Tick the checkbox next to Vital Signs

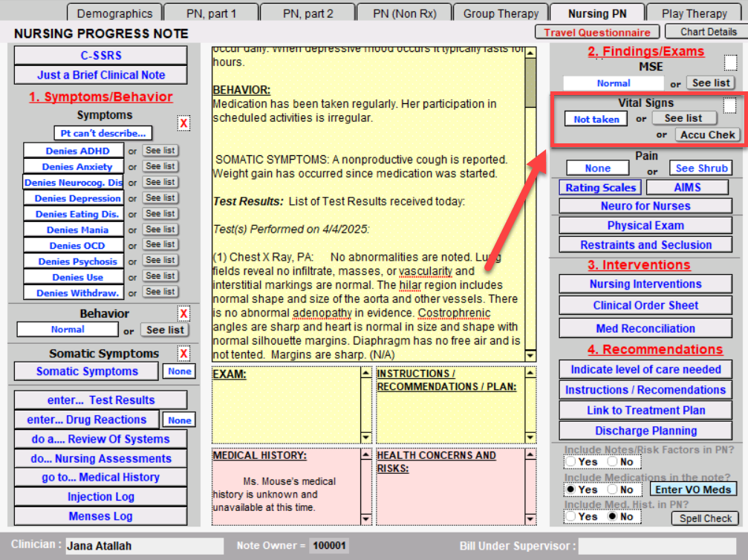click(729, 105)
